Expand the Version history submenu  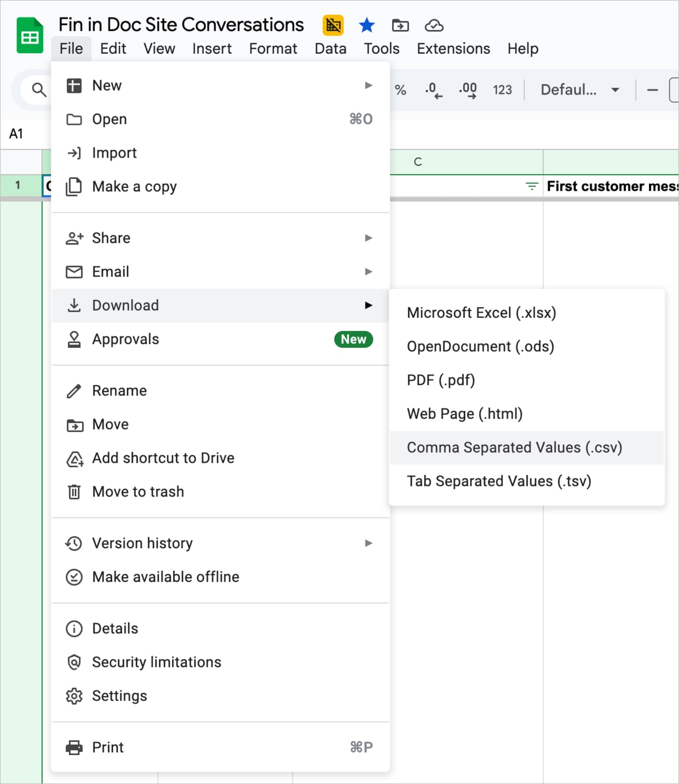click(369, 543)
